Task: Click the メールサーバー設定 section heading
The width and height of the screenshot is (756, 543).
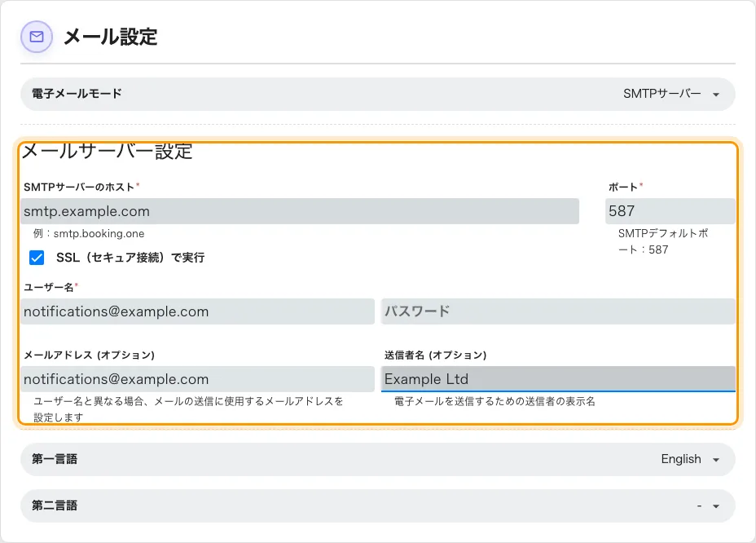Action: 108,152
